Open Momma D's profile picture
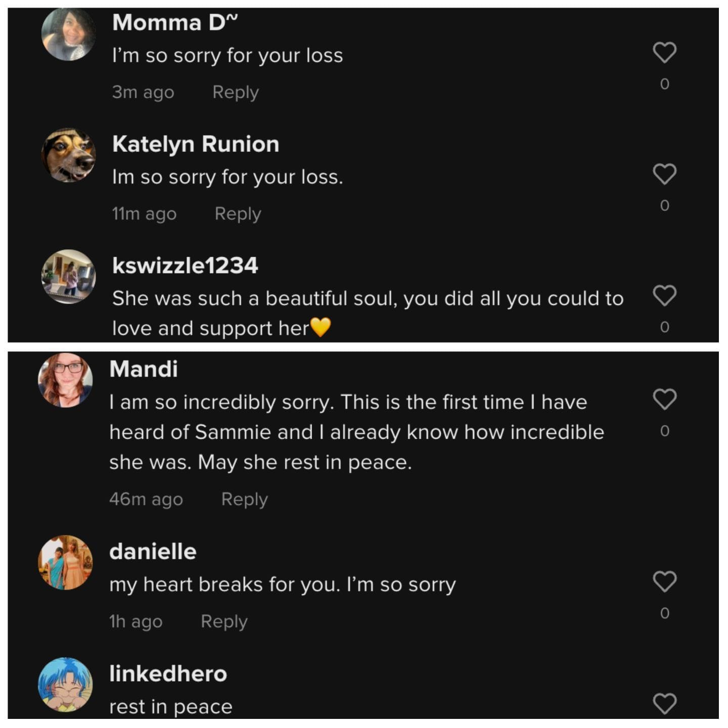The height and width of the screenshot is (728, 728). point(68,34)
